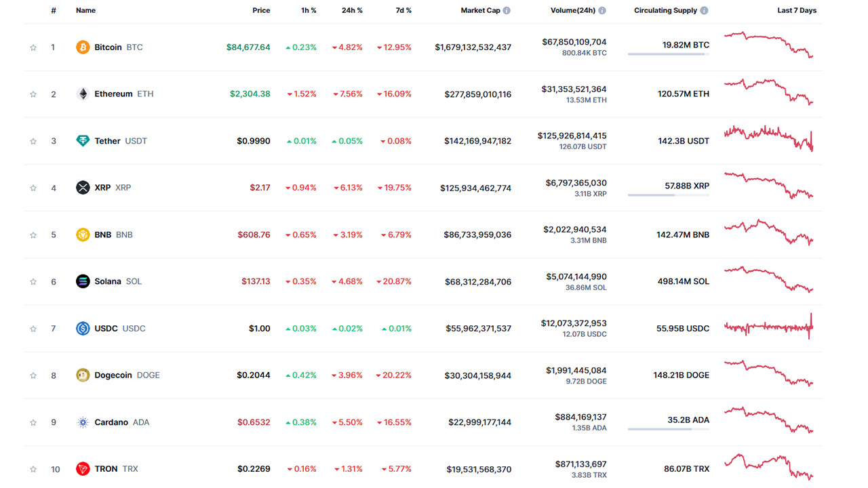The image size is (868, 488).
Task: Open Tether's 7-day sparkline chart
Action: point(768,138)
